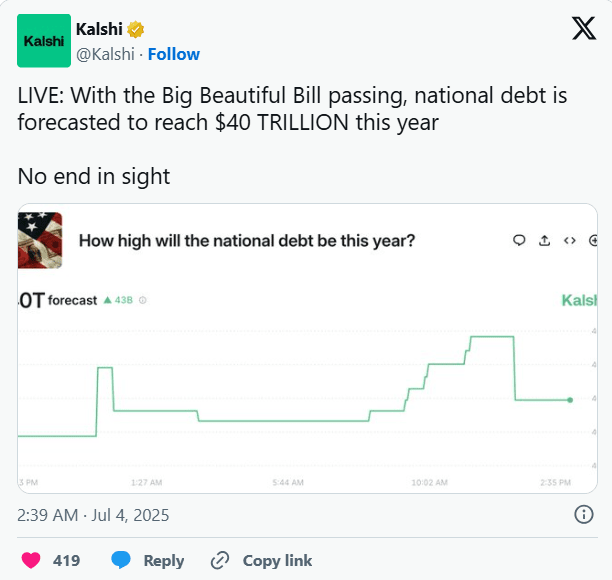Click the X logo icon
612x580 pixels.
583,29
